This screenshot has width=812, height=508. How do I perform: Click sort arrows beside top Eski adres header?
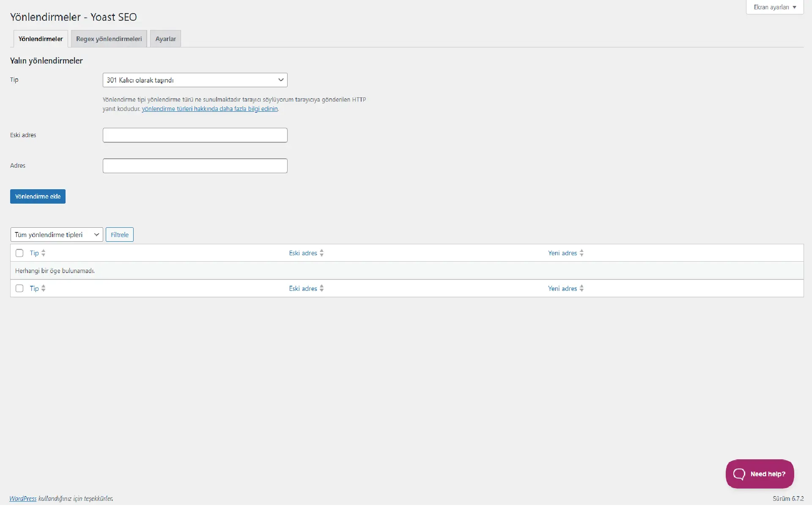(322, 253)
